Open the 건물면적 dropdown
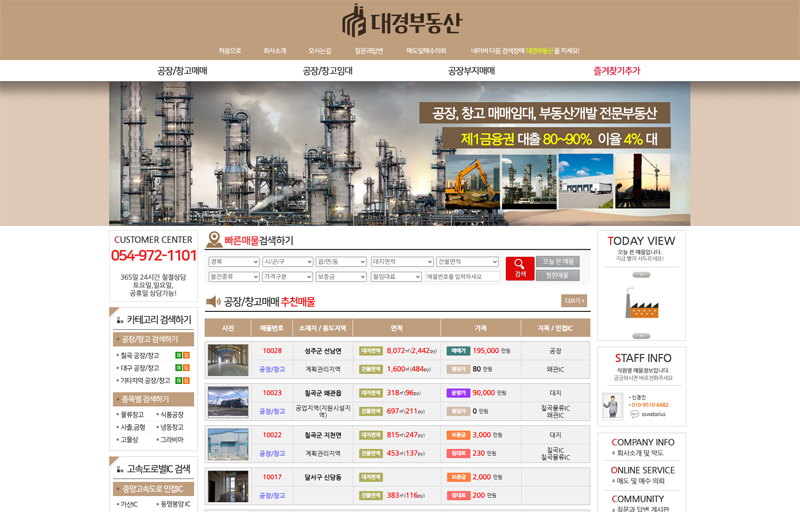 coord(467,262)
